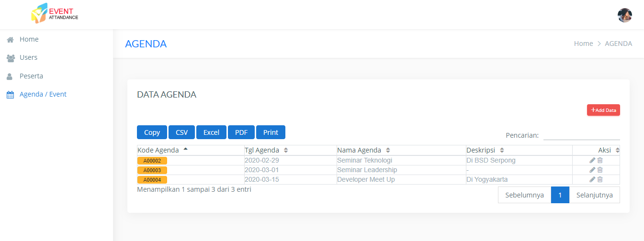Click the edit pencil icon for Seminar Teknologi
Screen dimensions: 644x241
pos(592,161)
